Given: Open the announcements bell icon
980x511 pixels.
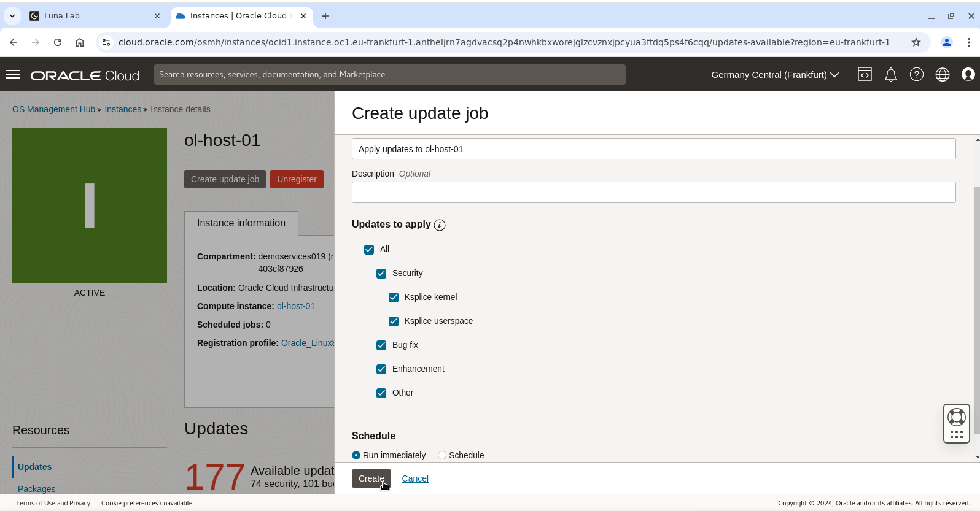Looking at the screenshot, I should (x=890, y=74).
